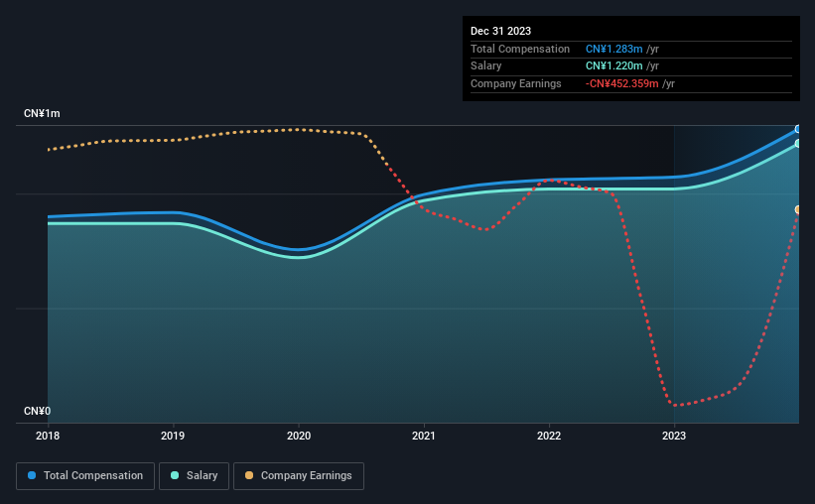Viewport: 815px width, 504px height.
Task: Select the blue Total Compensation endpoint marker
Action: 798,129
